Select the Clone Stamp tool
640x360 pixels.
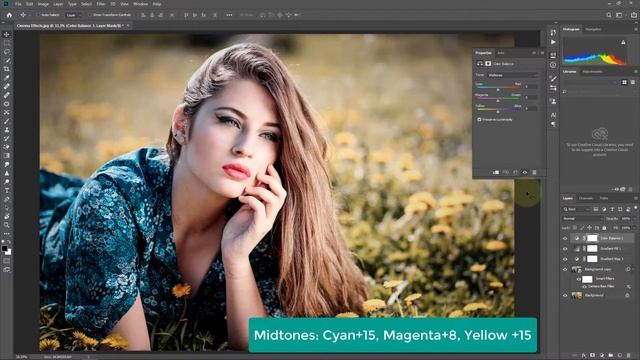(7, 129)
